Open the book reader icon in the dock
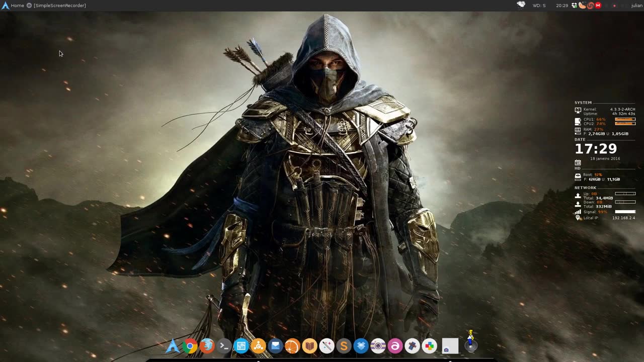This screenshot has width=644, height=362. pos(309,346)
